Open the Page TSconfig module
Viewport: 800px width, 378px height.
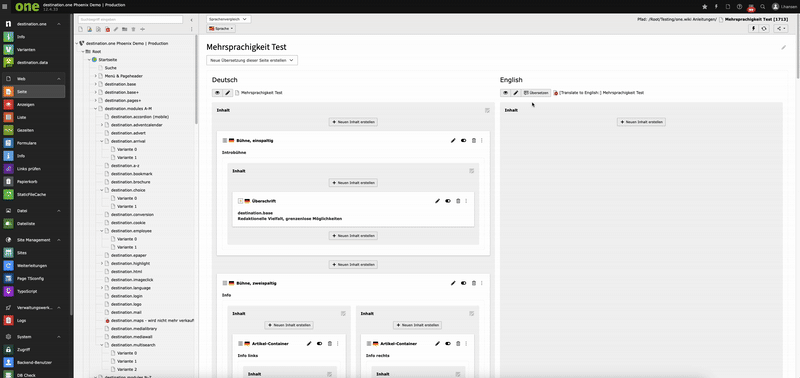coord(33,279)
